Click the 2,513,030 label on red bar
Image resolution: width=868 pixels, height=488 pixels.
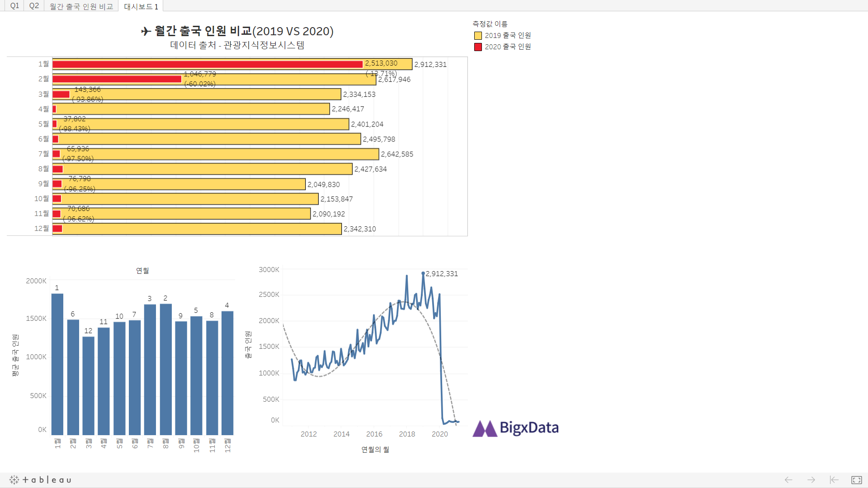(x=381, y=63)
